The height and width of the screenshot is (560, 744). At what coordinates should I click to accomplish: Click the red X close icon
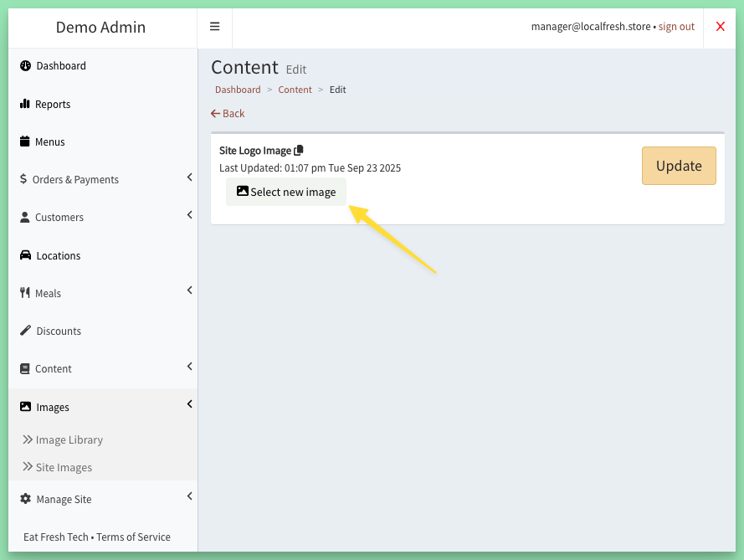click(720, 27)
